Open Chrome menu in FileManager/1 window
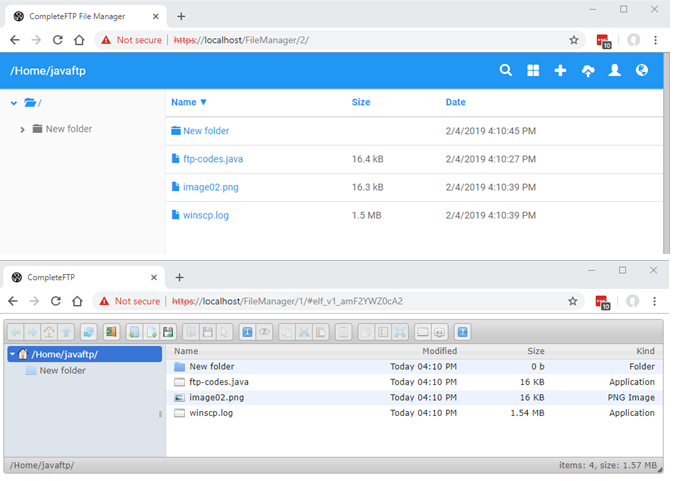683x481 pixels. tap(654, 301)
